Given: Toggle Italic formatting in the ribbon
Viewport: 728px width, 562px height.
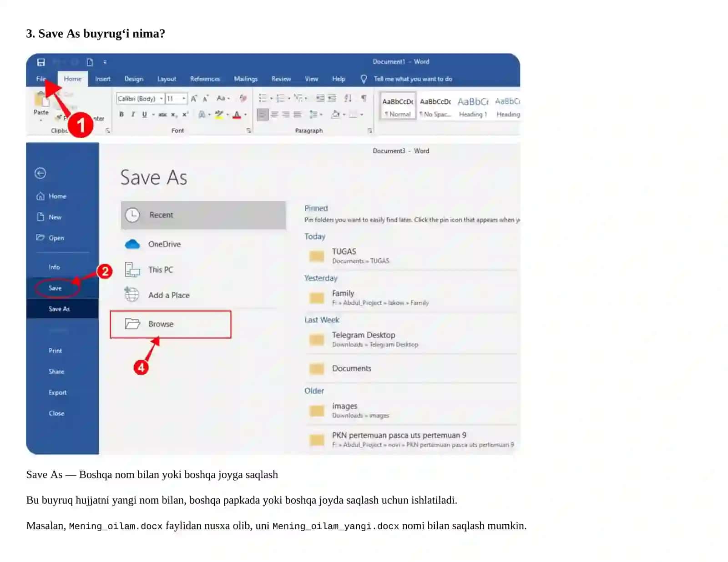Looking at the screenshot, I should click(133, 114).
